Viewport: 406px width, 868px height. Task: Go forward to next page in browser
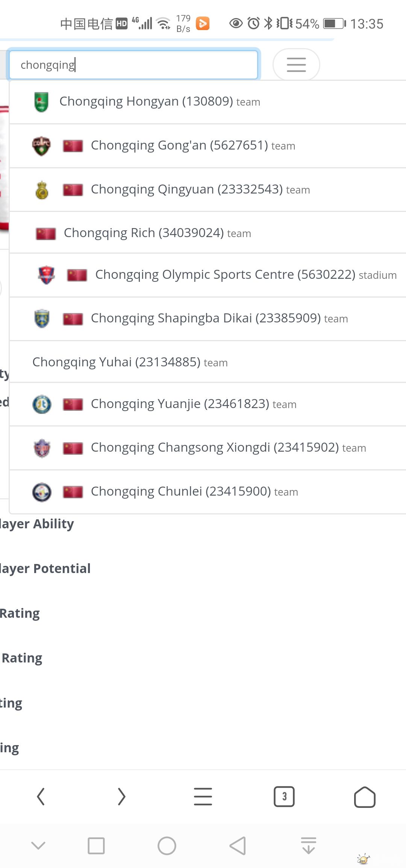click(x=121, y=797)
